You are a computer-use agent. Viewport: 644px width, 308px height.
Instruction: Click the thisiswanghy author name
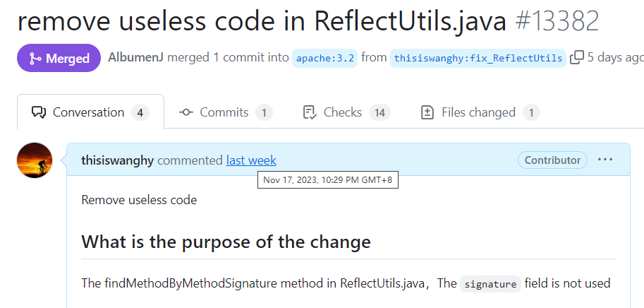(x=118, y=160)
